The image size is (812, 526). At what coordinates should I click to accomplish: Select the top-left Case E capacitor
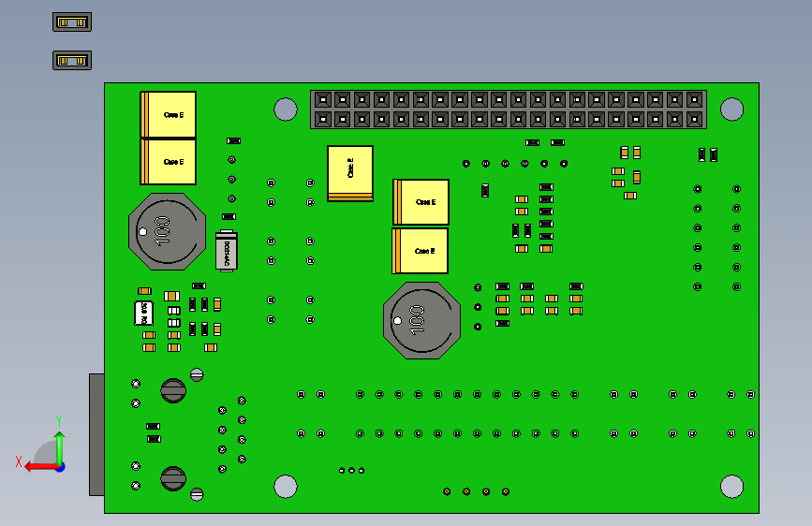point(169,114)
